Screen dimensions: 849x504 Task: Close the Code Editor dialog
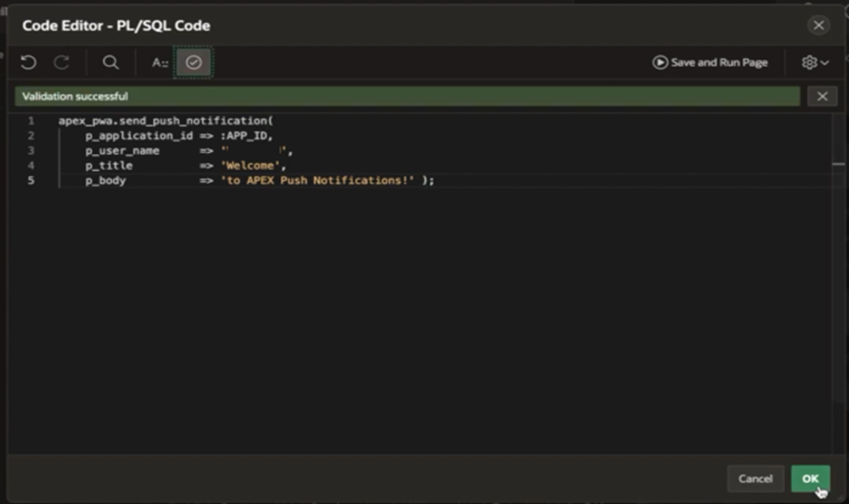click(819, 26)
